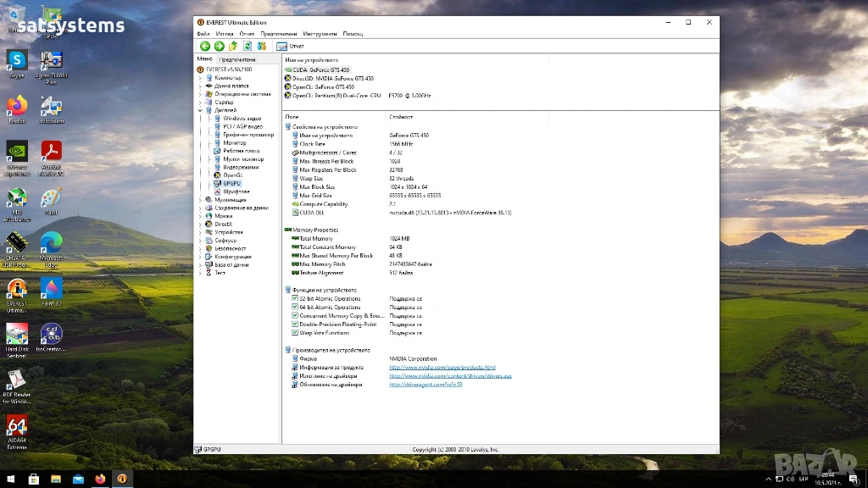Click the green Forward arrow toolbar icon
Screen dimensions: 868x488
tap(219, 46)
